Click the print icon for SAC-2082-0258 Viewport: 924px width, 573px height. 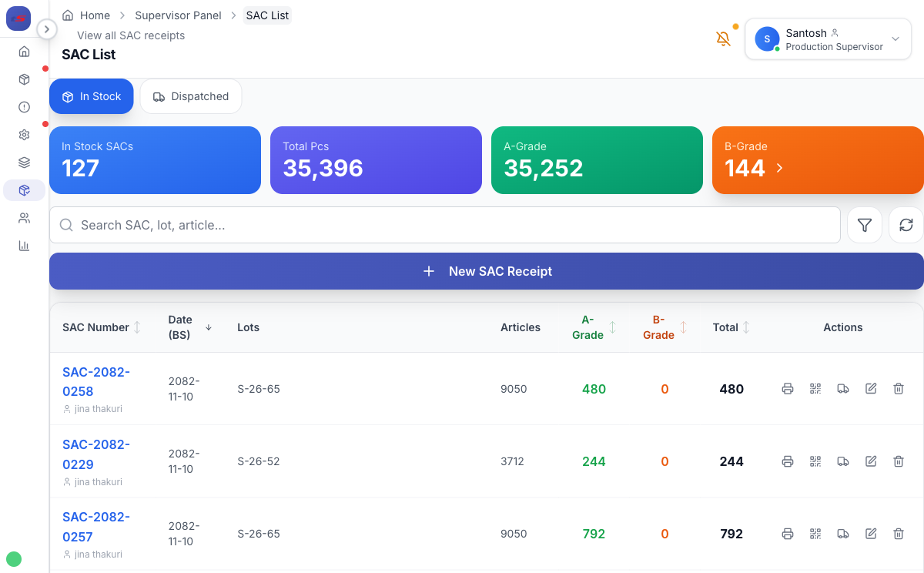pyautogui.click(x=787, y=389)
